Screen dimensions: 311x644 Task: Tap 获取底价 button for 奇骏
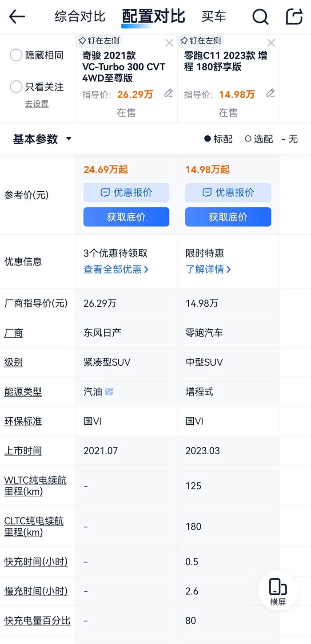(x=126, y=217)
